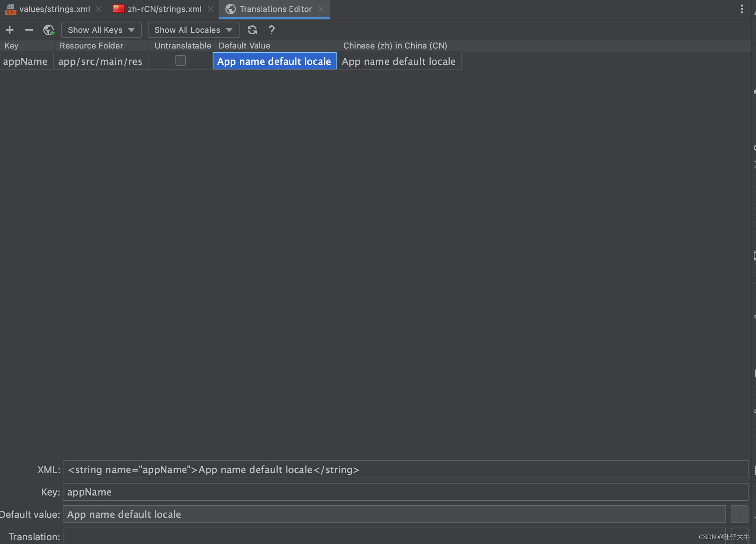
Task: Click the button beside Default value field
Action: pyautogui.click(x=739, y=514)
